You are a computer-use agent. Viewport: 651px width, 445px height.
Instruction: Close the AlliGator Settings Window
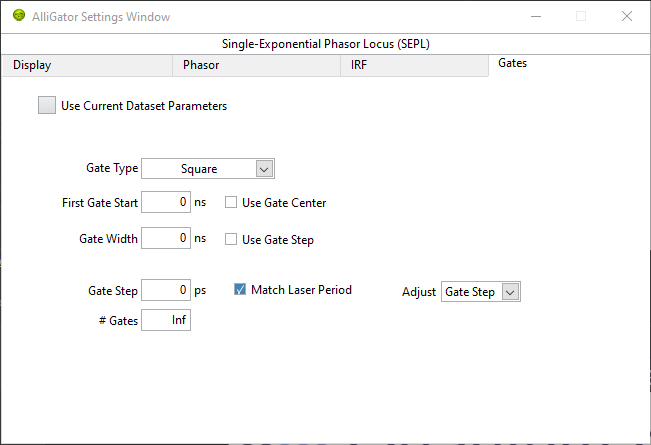[627, 16]
